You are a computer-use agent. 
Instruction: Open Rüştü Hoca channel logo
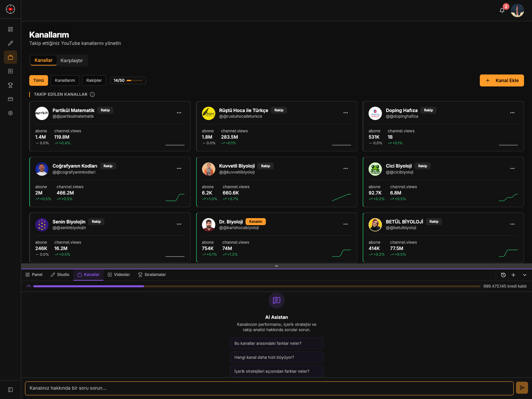[x=208, y=113]
